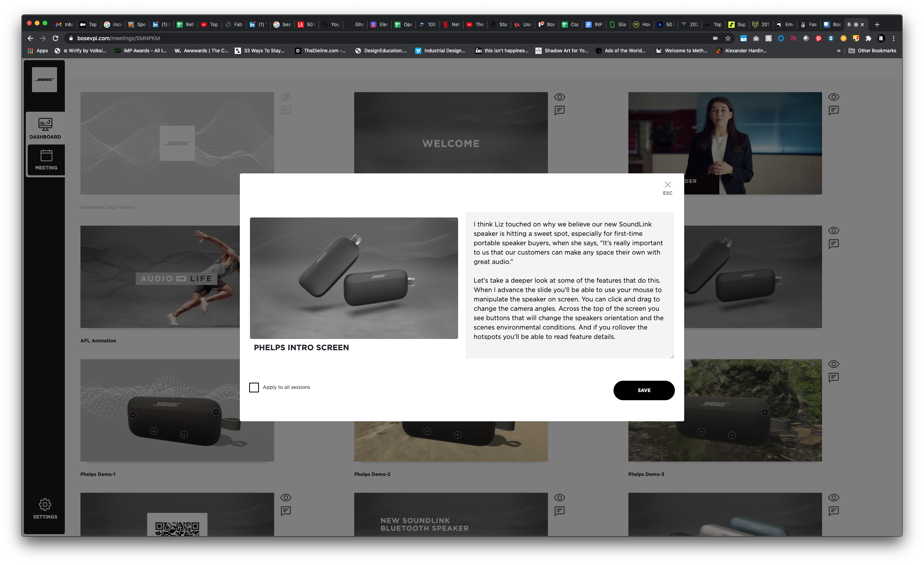Save the Phelps Intro Screen notes
924x565 pixels.
point(644,390)
